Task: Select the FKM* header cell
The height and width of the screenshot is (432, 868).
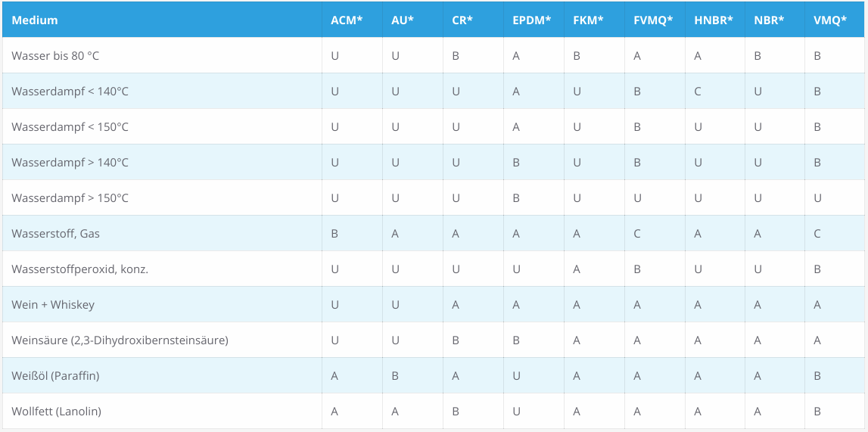Action: 588,20
